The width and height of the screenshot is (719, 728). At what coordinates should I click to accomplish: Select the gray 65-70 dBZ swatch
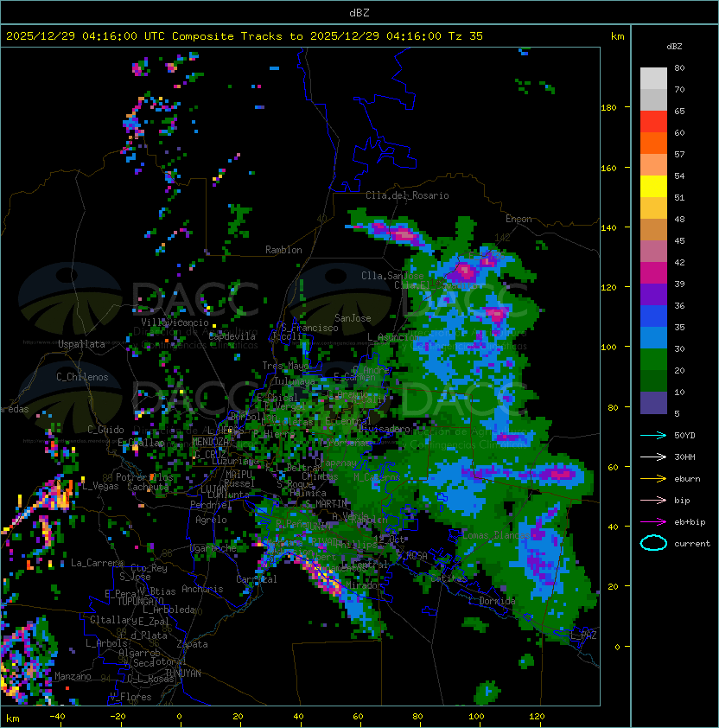point(653,99)
